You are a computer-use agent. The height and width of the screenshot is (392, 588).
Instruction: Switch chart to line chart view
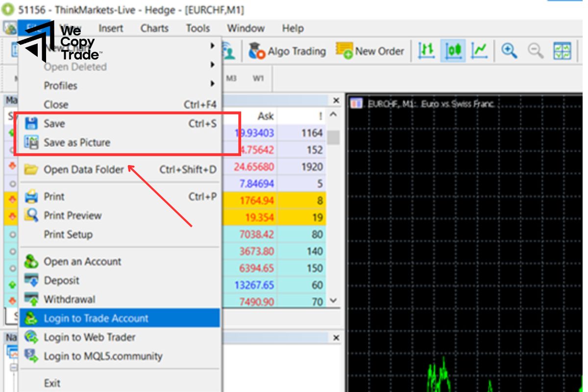[479, 50]
